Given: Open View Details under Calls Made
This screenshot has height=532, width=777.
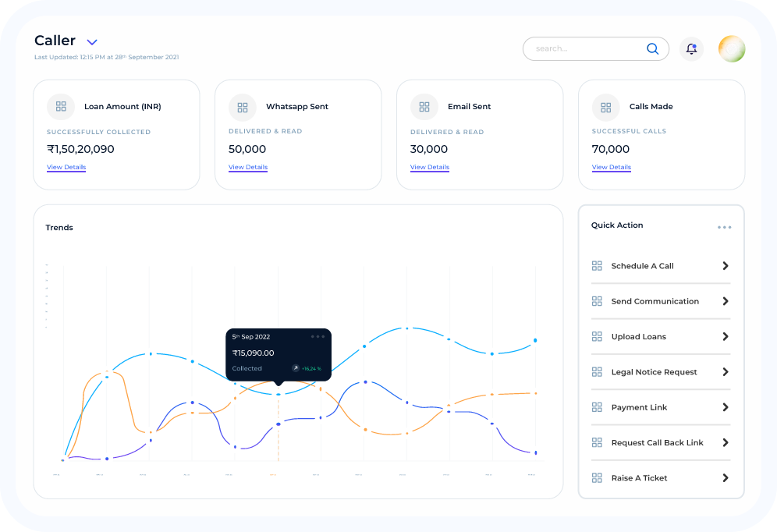Looking at the screenshot, I should pos(612,168).
